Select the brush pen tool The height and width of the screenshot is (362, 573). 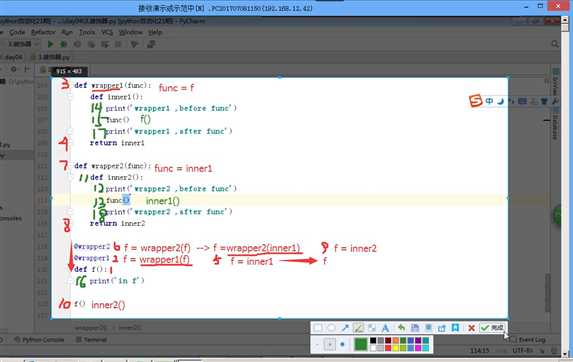[x=358, y=328]
